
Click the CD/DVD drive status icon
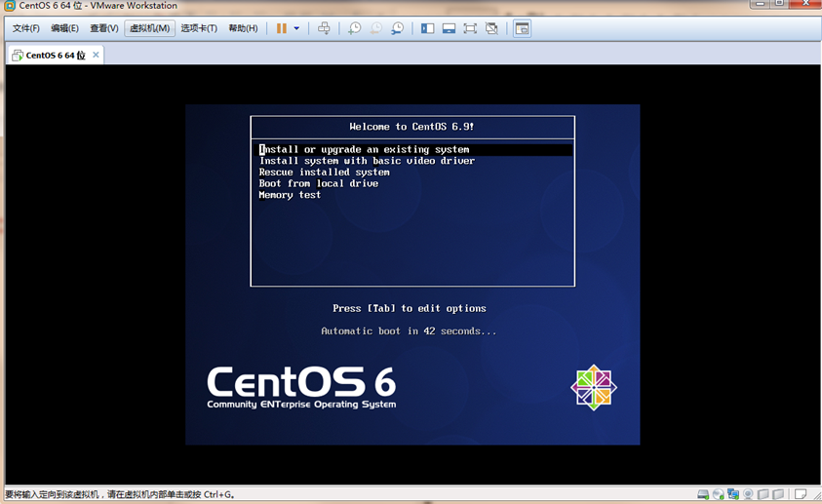[719, 494]
